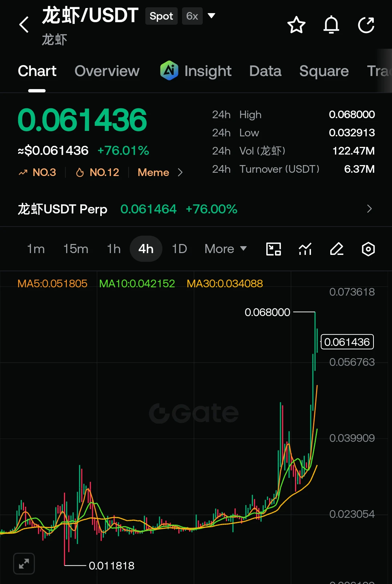Tap the Perp price 0.061464
This screenshot has height=584, width=392.
pos(148,209)
